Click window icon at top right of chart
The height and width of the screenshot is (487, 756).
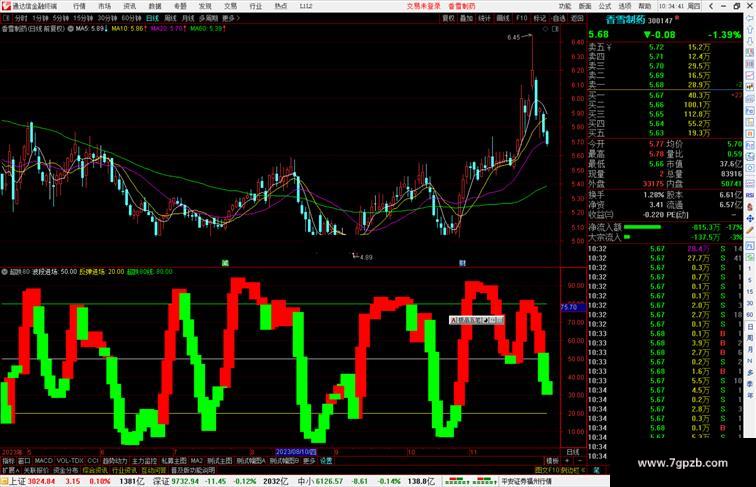pos(555,29)
